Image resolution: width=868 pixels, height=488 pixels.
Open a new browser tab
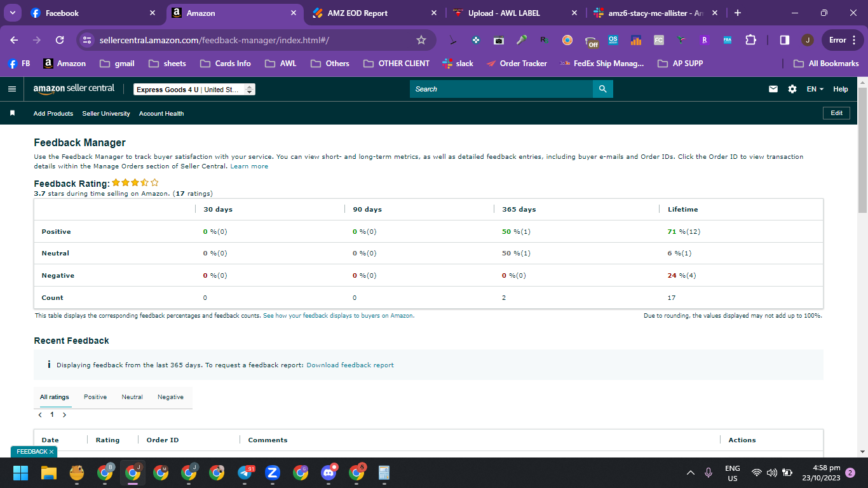[x=738, y=13]
